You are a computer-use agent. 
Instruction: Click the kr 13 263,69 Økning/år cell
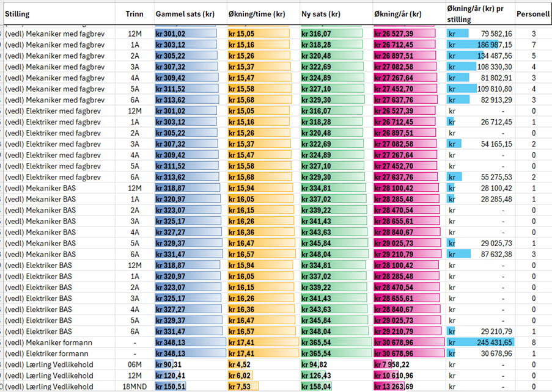coord(407,387)
